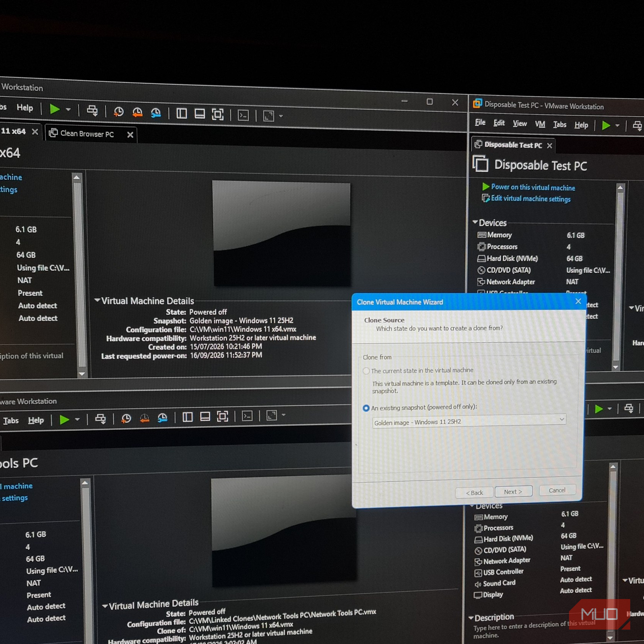Viewport: 644px width, 644px height.
Task: Click 'Edit virtual machine settings' link
Action: coord(530,198)
